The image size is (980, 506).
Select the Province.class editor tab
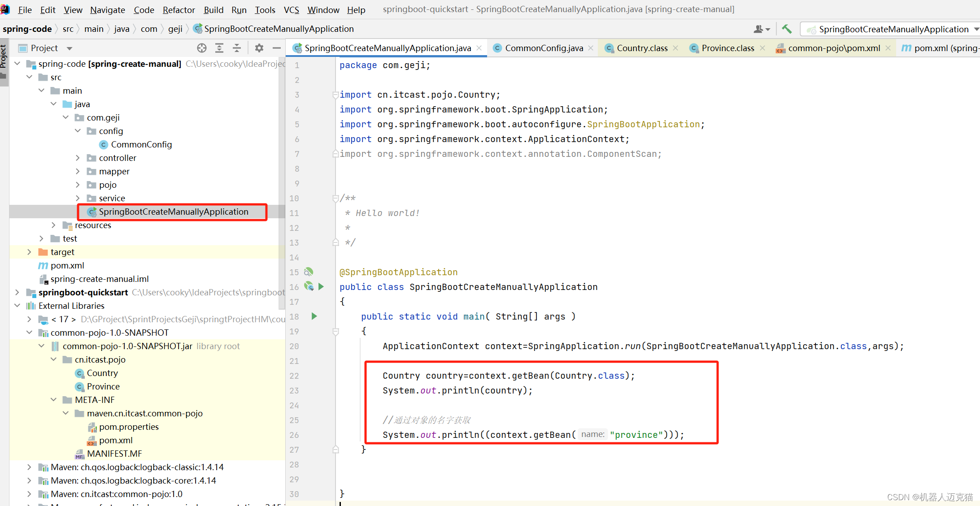tap(727, 48)
